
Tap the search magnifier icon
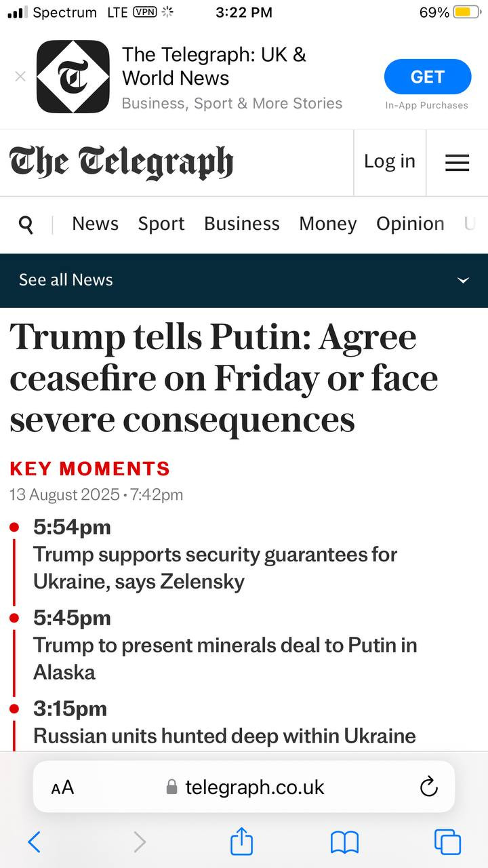pos(26,224)
